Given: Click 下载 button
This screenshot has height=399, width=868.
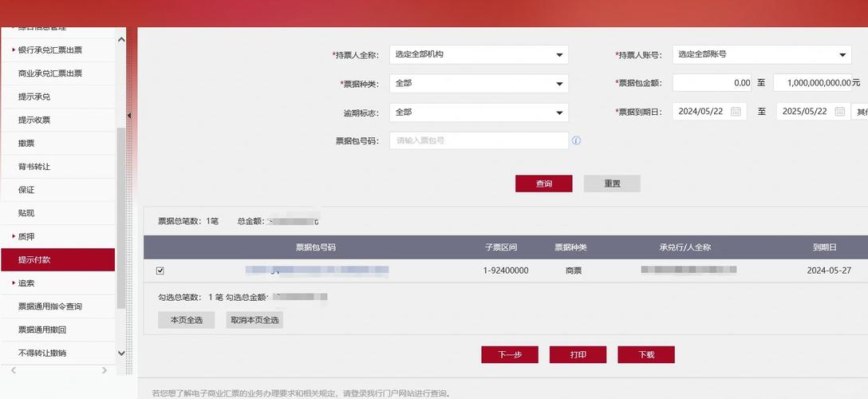Looking at the screenshot, I should pos(646,355).
